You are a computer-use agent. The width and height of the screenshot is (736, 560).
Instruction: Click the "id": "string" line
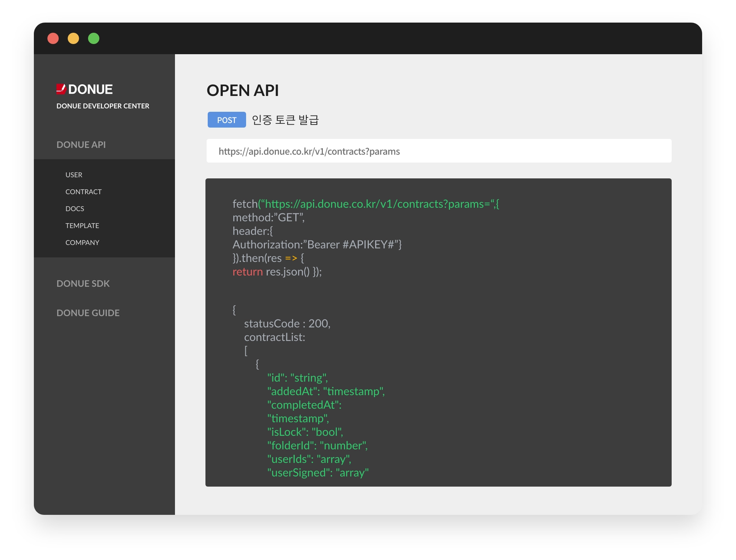pos(298,378)
